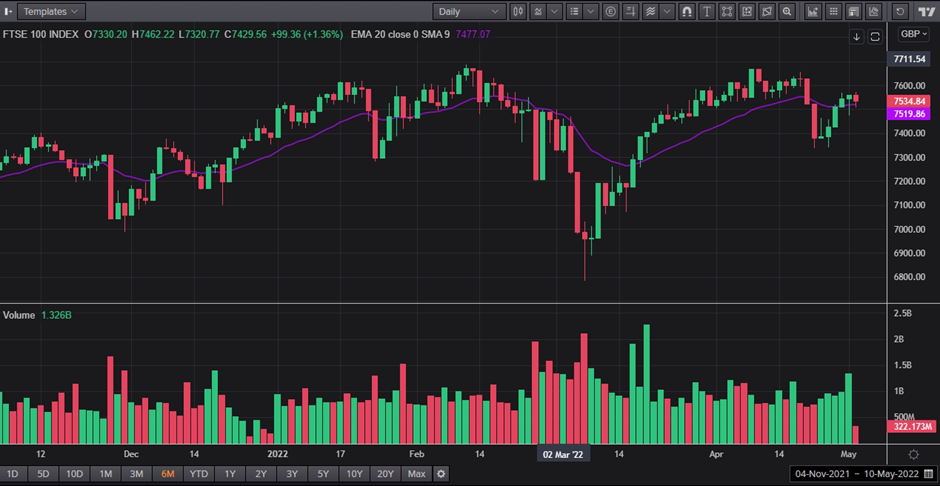
Task: Open the list view icon in toolbar
Action: (x=574, y=11)
